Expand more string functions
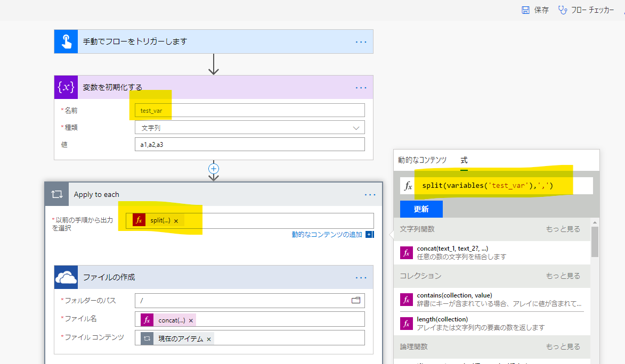 563,229
